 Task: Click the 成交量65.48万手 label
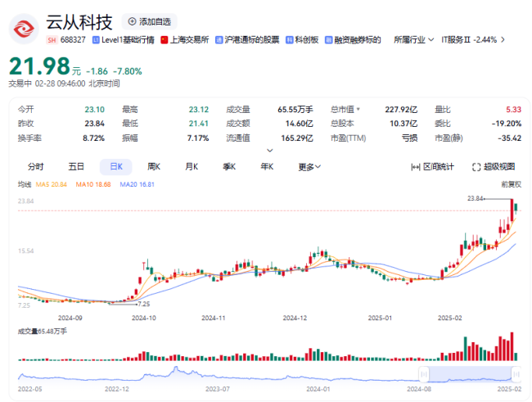point(43,331)
